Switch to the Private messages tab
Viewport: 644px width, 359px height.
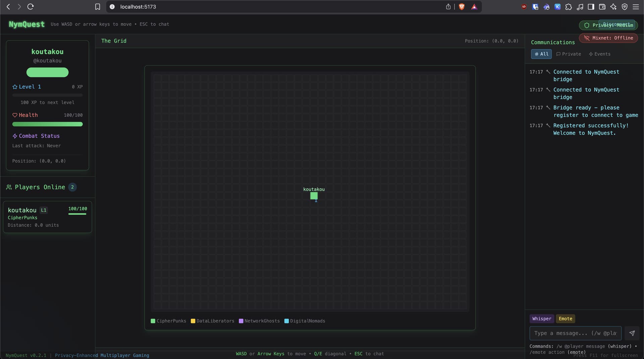click(x=569, y=54)
